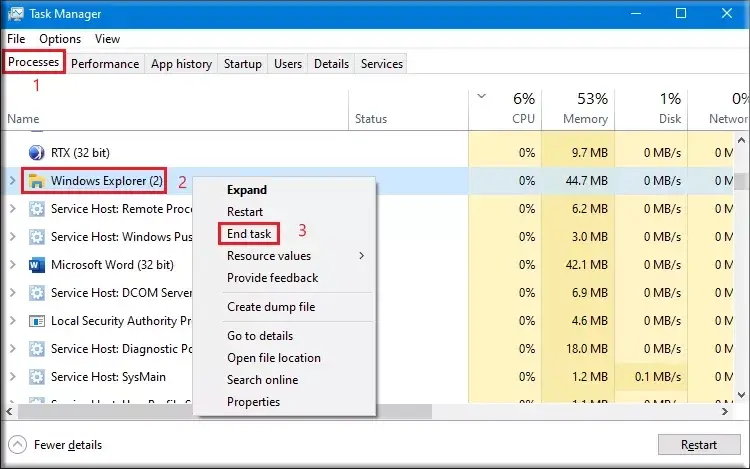
Task: Select Go to details in the context menu
Action: 260,336
